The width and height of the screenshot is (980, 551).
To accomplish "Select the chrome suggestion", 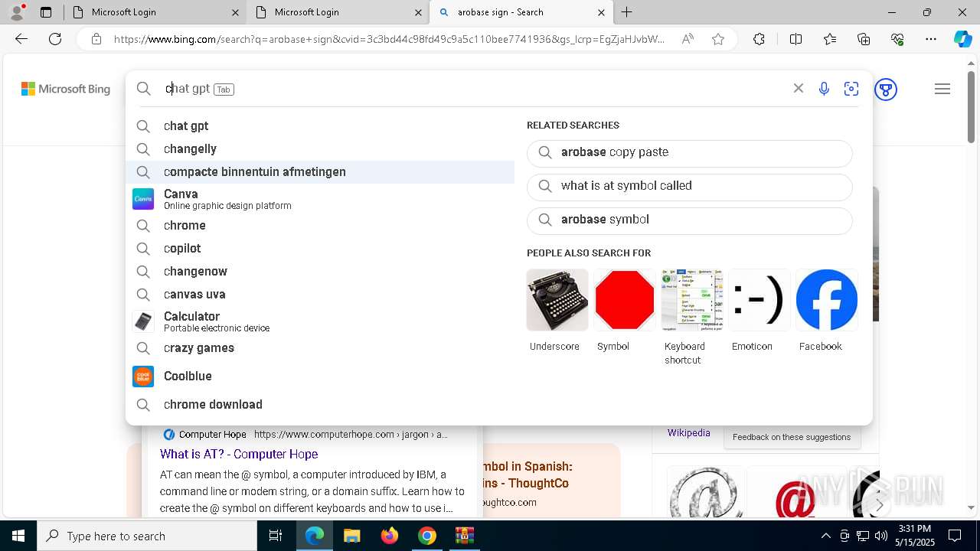I will 320,225.
